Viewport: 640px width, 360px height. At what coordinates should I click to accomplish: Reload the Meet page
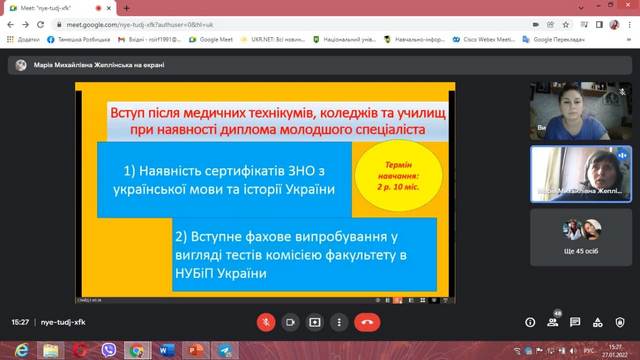pos(40,25)
